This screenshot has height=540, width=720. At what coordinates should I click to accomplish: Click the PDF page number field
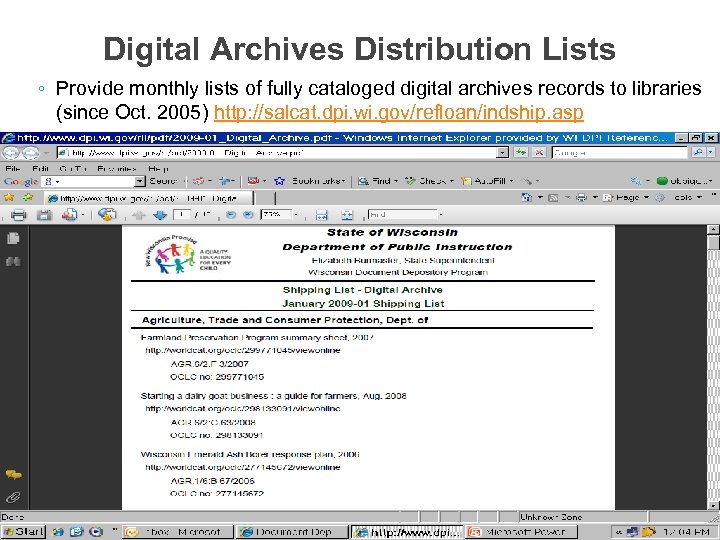[182, 214]
